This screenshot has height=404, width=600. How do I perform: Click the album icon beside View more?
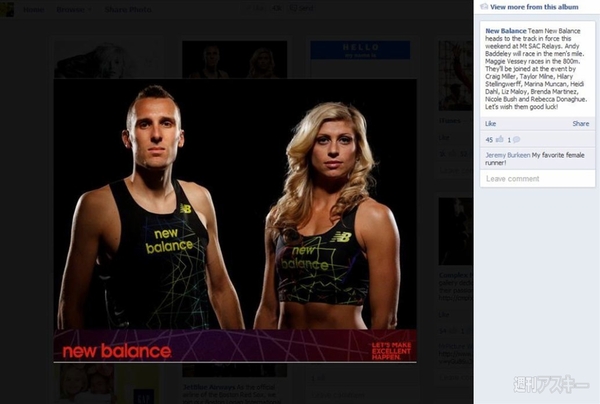[484, 7]
